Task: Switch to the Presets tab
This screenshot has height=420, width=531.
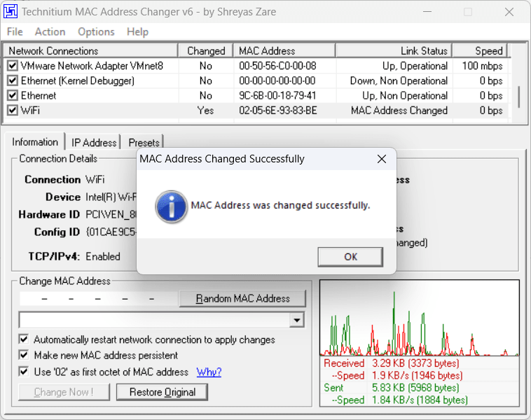Action: click(144, 143)
